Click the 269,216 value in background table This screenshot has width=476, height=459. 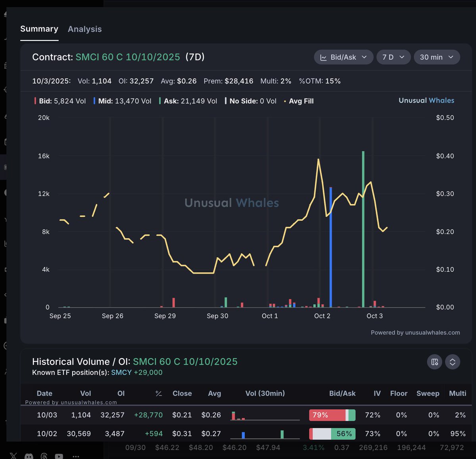(373, 447)
